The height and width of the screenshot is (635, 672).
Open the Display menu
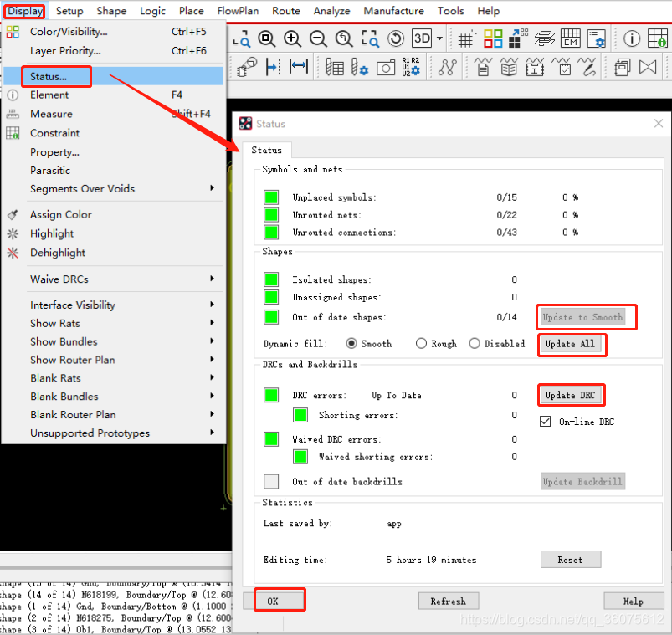pyautogui.click(x=25, y=11)
